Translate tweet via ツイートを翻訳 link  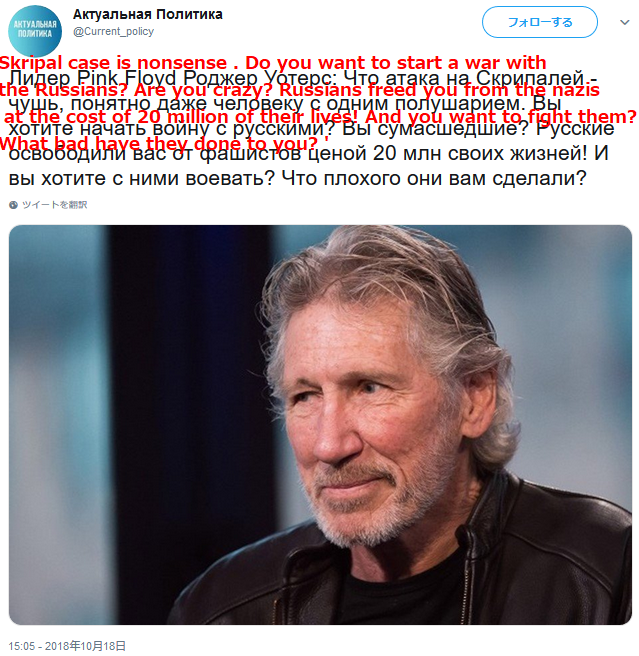click(x=54, y=205)
